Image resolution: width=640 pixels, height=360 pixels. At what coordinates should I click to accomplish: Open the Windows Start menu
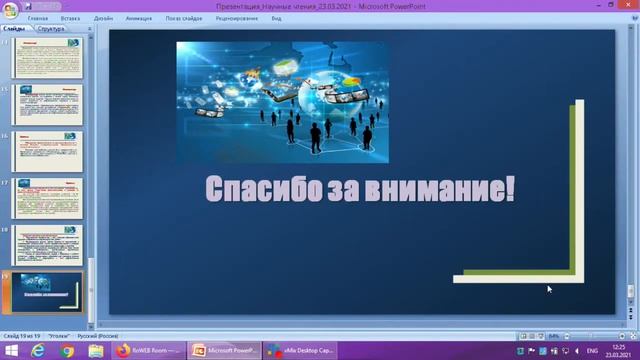11,351
